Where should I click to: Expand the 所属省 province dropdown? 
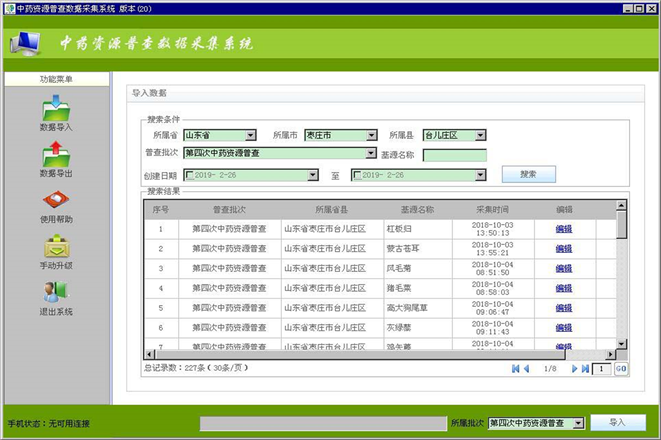(x=251, y=135)
